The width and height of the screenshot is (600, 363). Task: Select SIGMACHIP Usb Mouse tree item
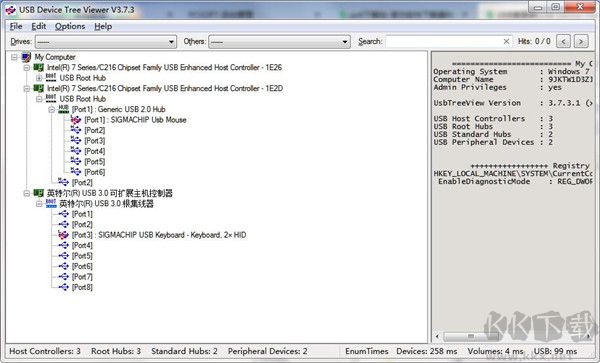click(x=135, y=120)
